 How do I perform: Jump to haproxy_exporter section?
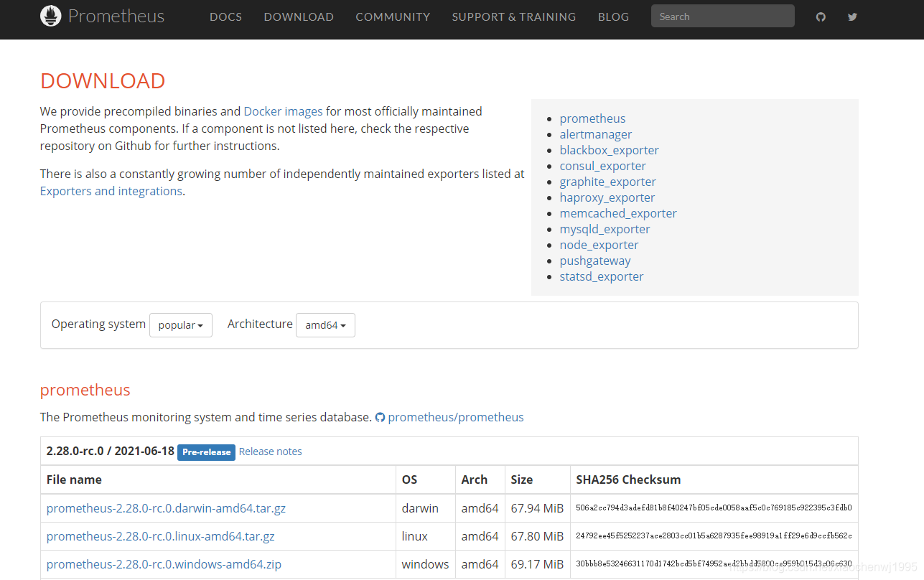[x=607, y=197]
